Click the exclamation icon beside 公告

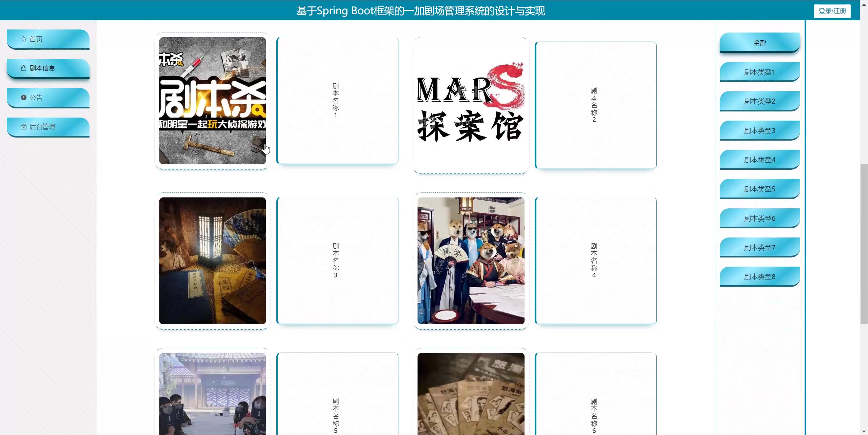pyautogui.click(x=23, y=98)
